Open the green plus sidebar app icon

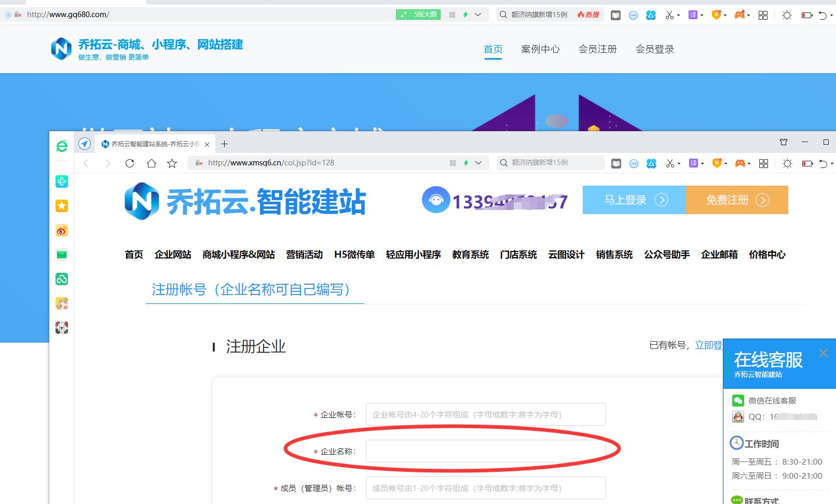(62, 181)
